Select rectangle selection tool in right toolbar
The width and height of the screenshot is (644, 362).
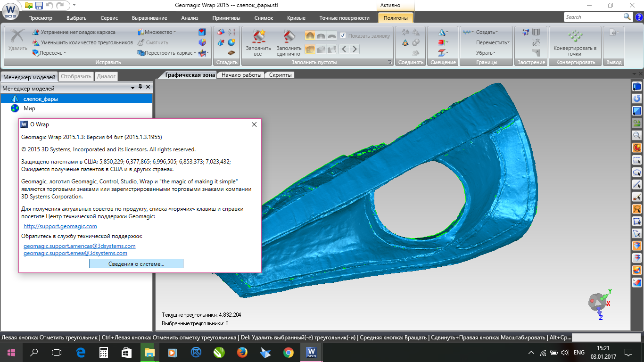pyautogui.click(x=637, y=160)
